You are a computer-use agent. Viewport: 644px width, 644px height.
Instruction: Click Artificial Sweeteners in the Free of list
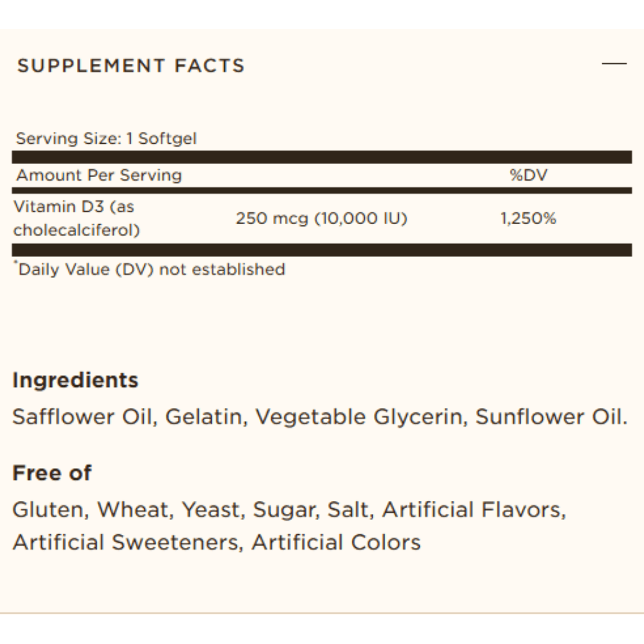(125, 542)
